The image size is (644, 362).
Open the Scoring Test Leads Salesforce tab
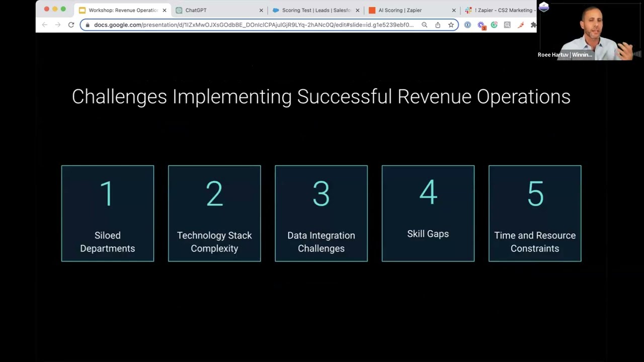click(x=316, y=10)
